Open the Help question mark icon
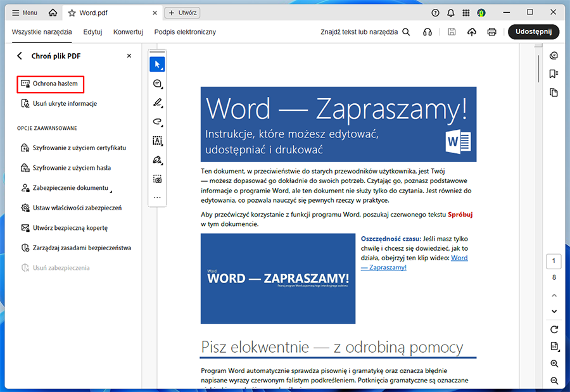This screenshot has width=570, height=392. (x=435, y=13)
